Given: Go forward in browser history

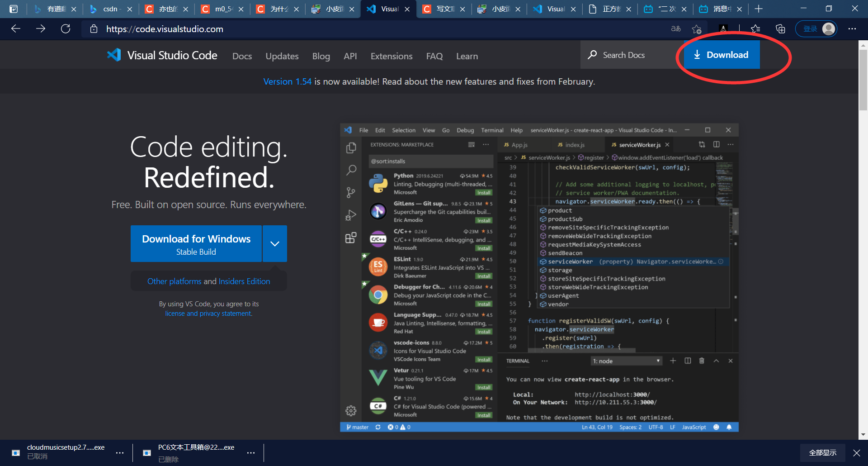Looking at the screenshot, I should click(x=41, y=29).
